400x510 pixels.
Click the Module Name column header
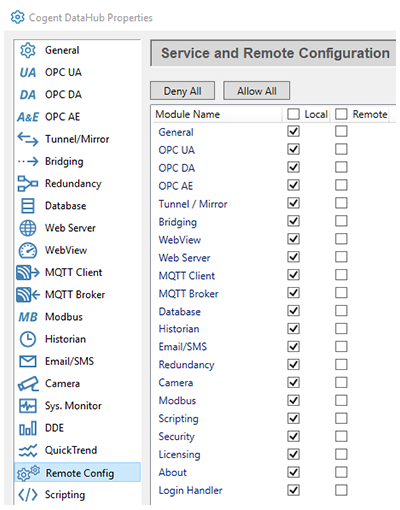point(187,114)
